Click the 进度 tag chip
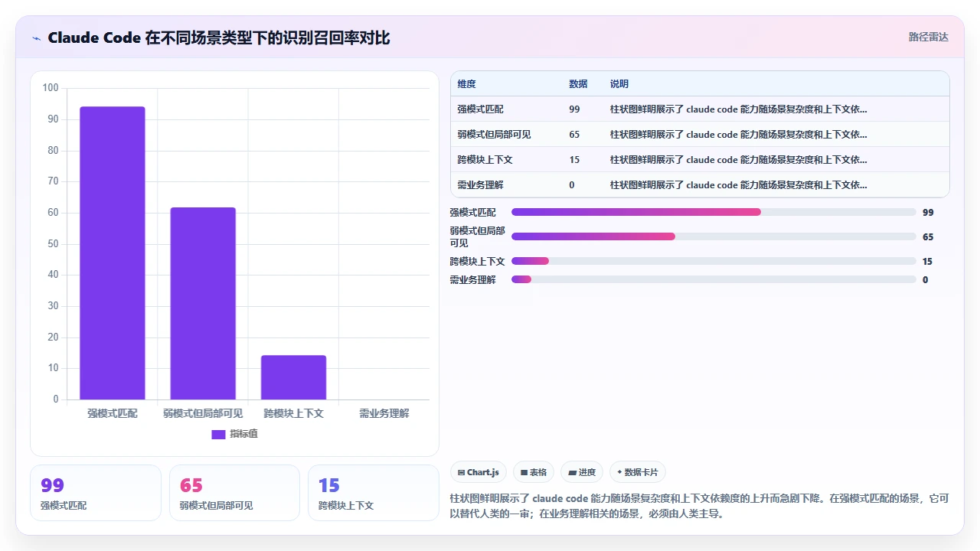Image resolution: width=980 pixels, height=551 pixels. 582,472
